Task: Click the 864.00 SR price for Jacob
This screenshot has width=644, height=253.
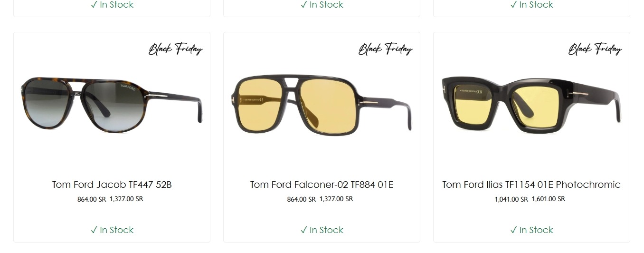Action: click(x=92, y=199)
